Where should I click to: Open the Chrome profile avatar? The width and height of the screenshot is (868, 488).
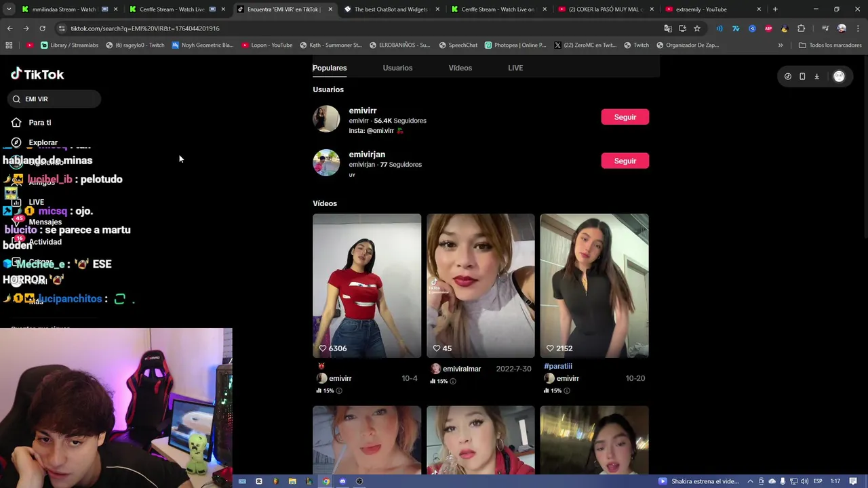[842, 28]
